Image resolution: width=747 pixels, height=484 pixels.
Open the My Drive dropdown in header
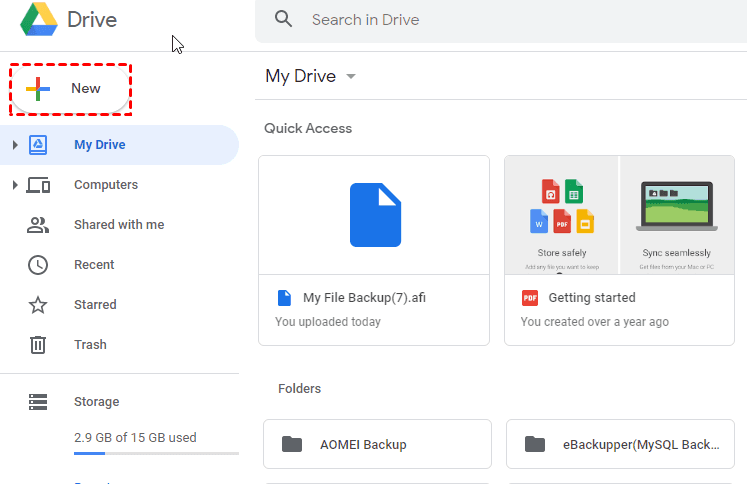(x=351, y=77)
